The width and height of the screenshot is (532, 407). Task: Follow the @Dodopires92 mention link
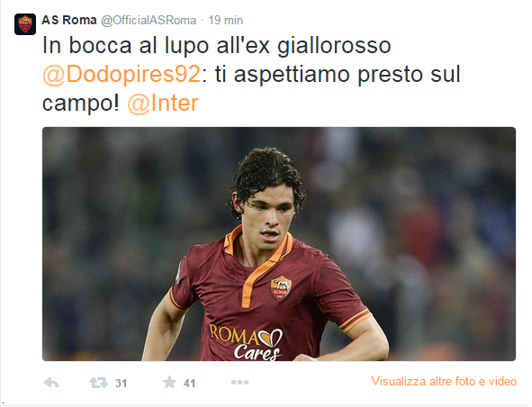pyautogui.click(x=122, y=75)
